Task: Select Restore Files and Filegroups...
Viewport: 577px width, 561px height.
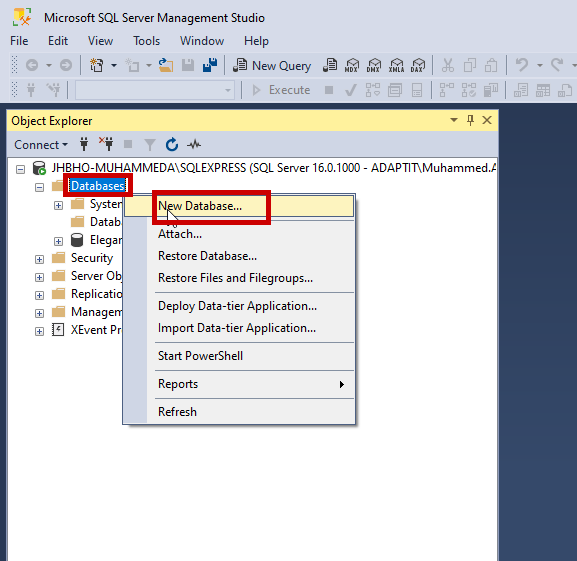Action: coord(239,278)
